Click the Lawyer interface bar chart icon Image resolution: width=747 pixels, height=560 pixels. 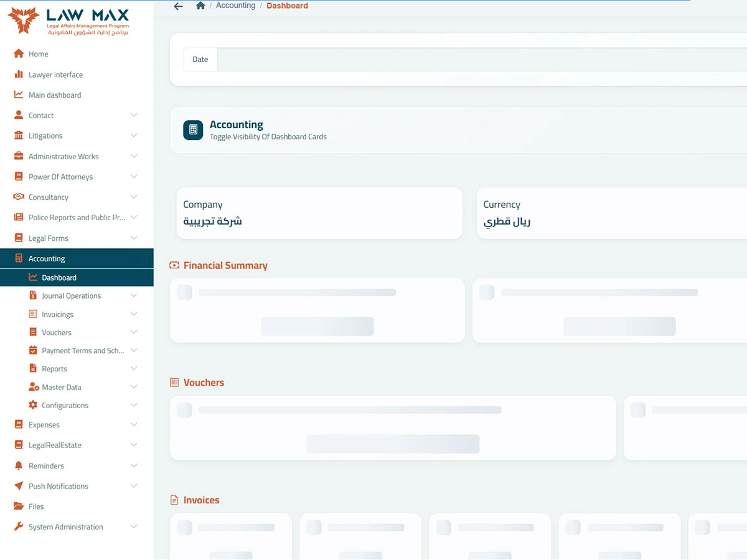[x=19, y=75]
